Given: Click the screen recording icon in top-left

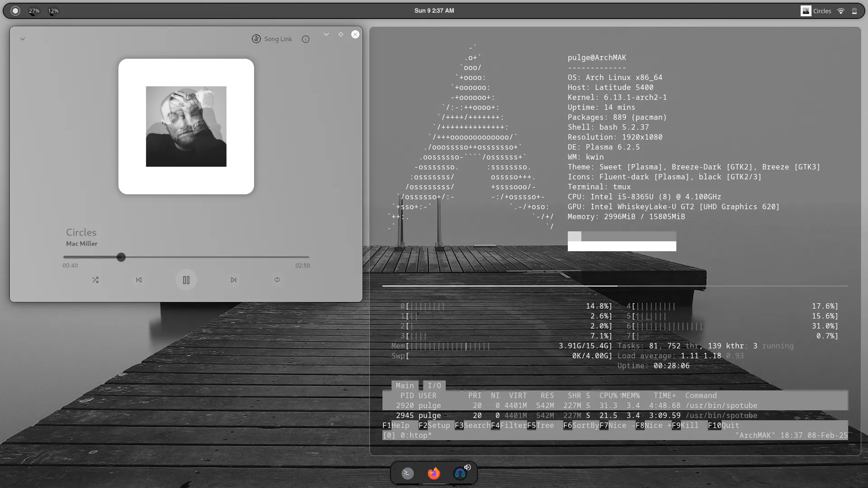Looking at the screenshot, I should pyautogui.click(x=15, y=10).
